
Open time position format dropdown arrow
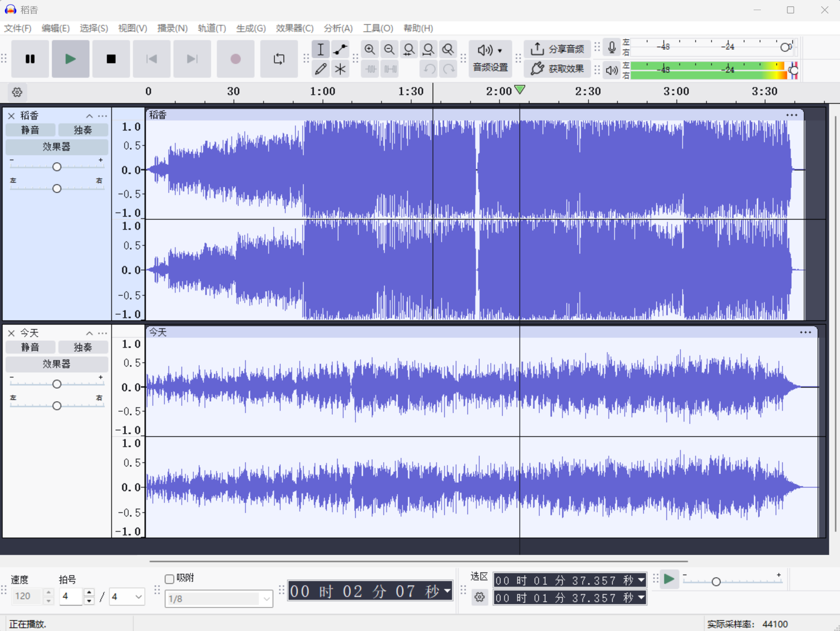pos(447,590)
